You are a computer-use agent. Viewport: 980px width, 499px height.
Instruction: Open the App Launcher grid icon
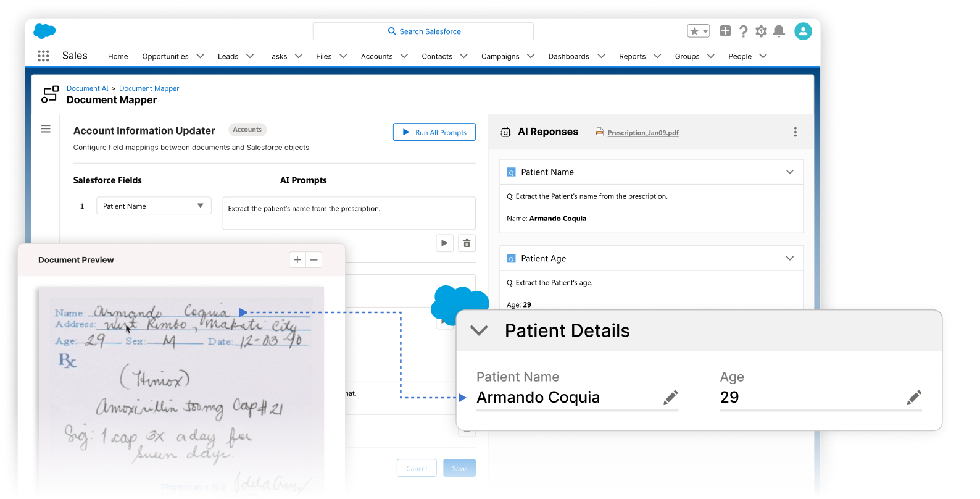pyautogui.click(x=43, y=56)
